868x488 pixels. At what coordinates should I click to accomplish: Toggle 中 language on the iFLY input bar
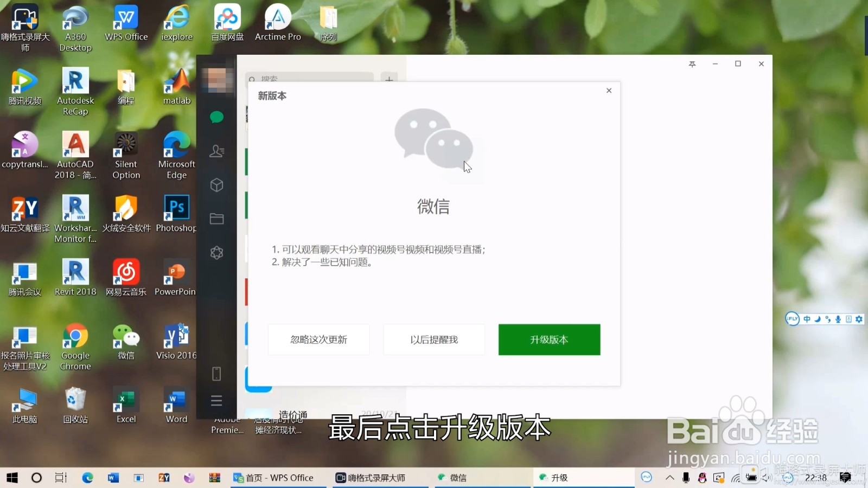pos(807,319)
